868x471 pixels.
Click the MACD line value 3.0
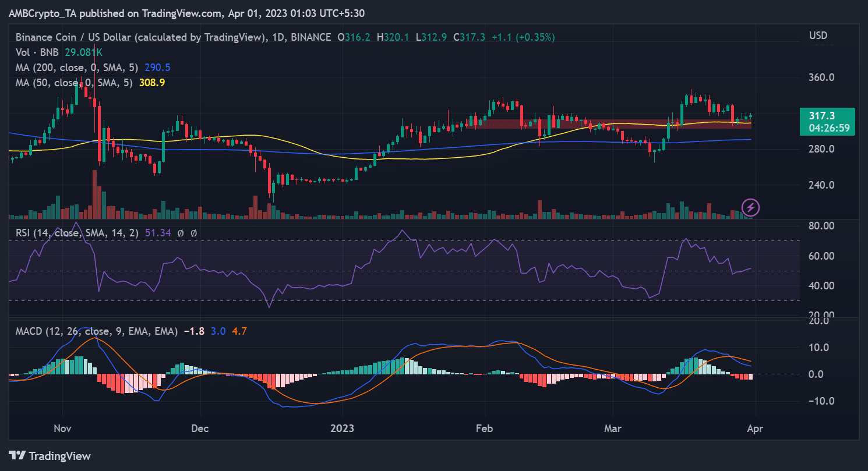coord(218,331)
